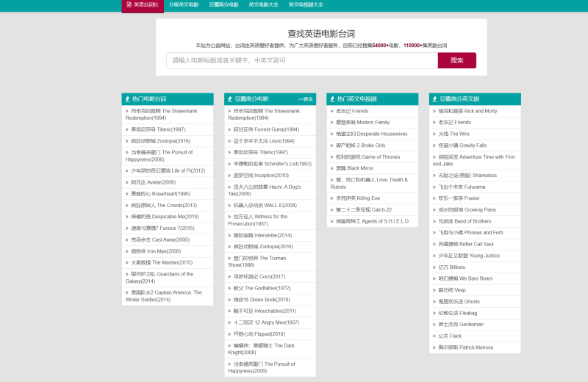Open WALL·E(2008) link
The height and width of the screenshot is (382, 588).
265,206
